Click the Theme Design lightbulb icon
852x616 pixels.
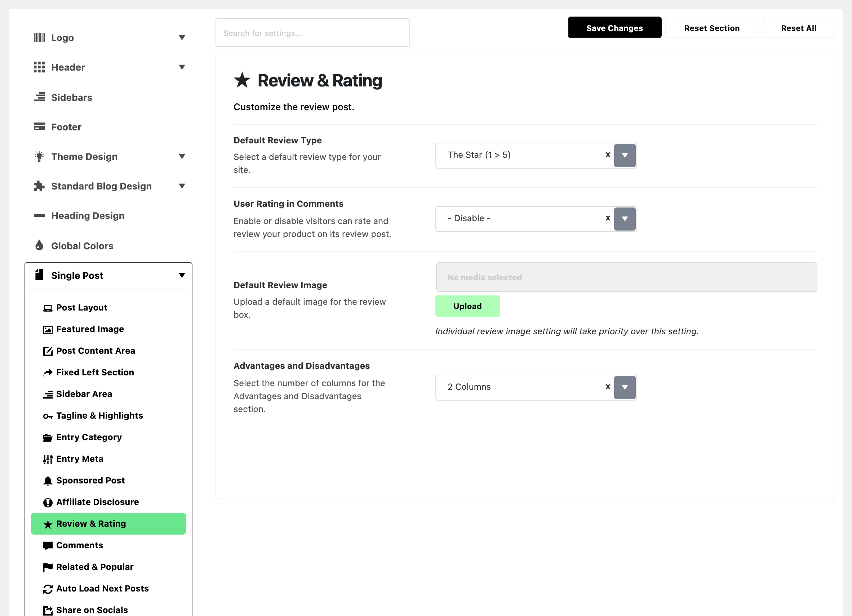coord(39,157)
